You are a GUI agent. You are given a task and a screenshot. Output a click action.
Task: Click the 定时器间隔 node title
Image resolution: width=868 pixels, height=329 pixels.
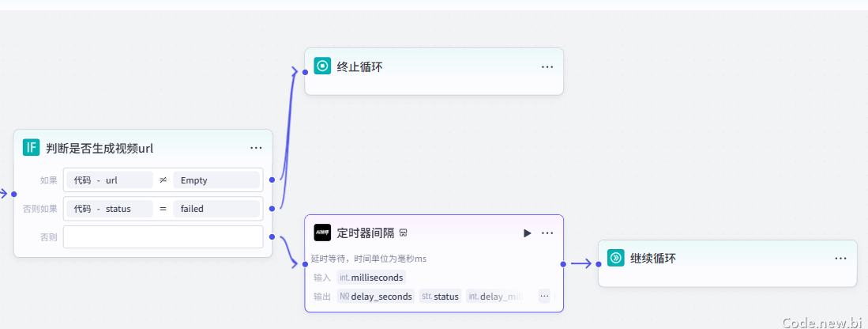tap(366, 233)
